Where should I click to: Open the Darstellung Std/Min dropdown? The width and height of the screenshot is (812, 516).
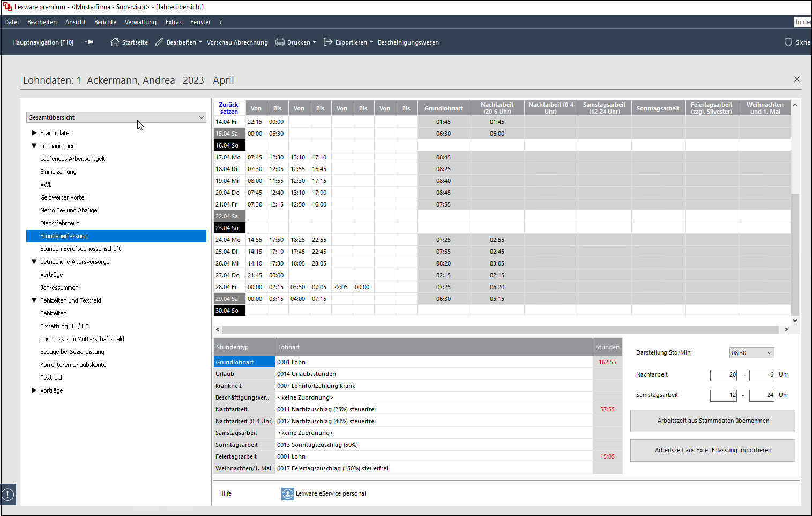pyautogui.click(x=751, y=353)
